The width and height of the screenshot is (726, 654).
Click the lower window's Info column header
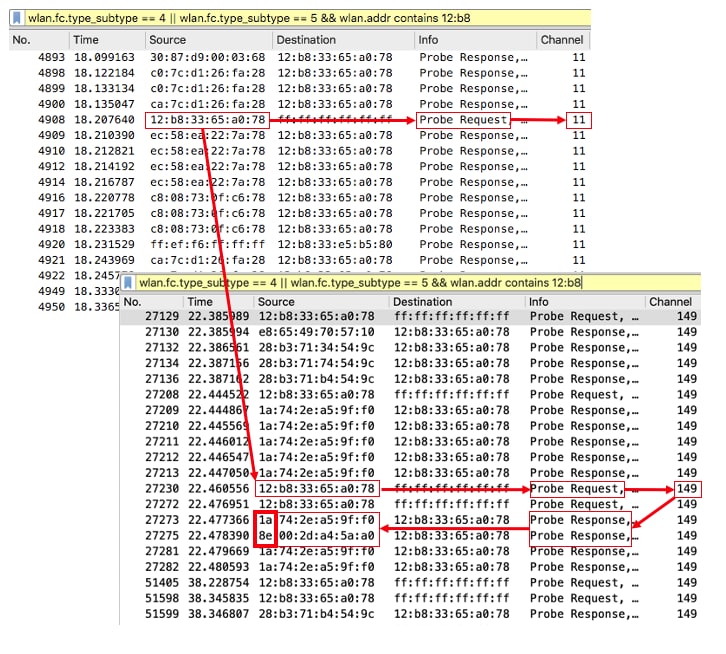click(x=586, y=302)
